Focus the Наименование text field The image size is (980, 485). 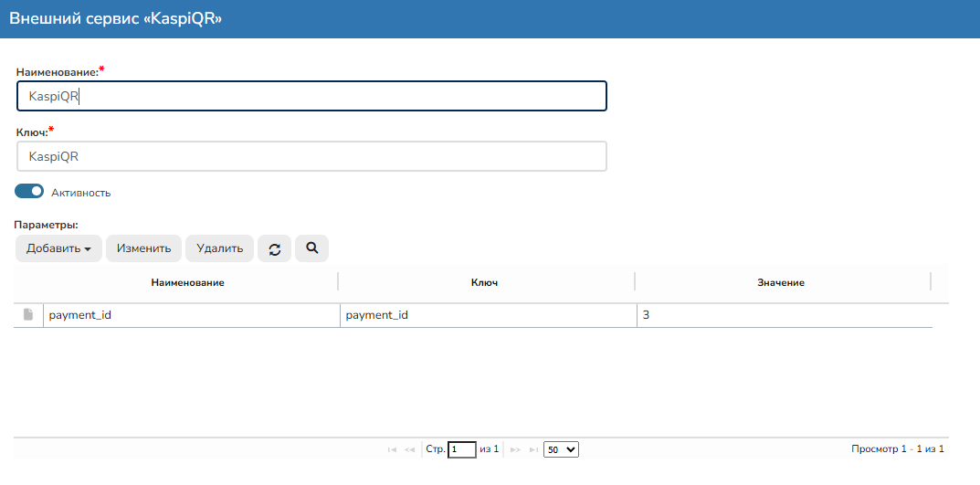point(311,96)
